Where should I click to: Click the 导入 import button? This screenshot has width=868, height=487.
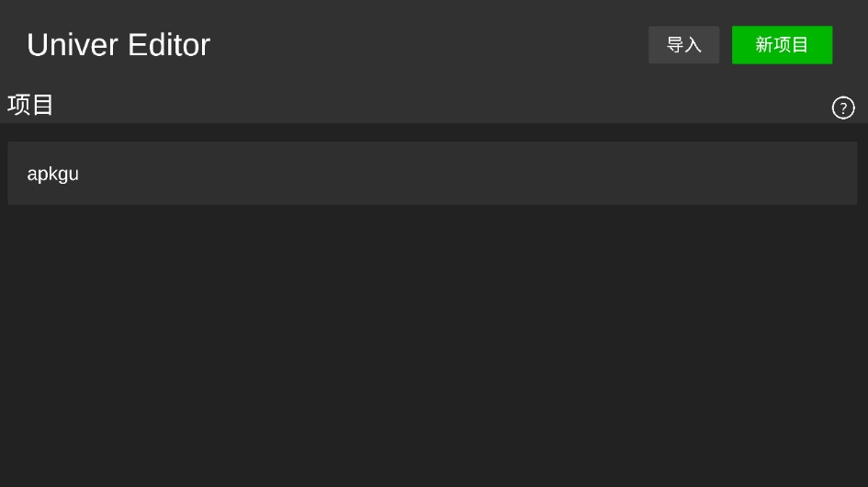[x=683, y=45]
